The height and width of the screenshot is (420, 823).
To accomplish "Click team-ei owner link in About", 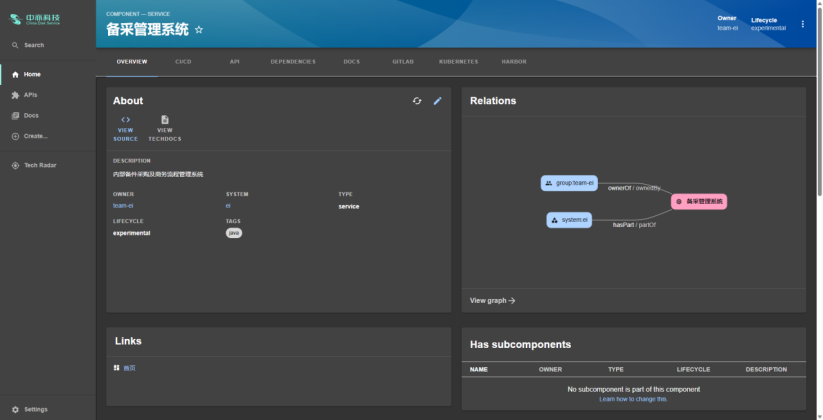I will coord(123,205).
